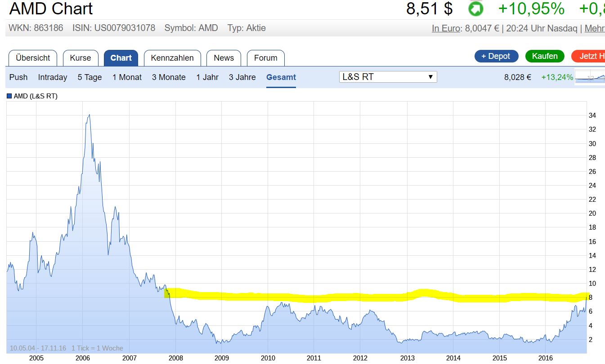The image size is (605, 364).
Task: Select the 1 Monat time range
Action: point(127,77)
